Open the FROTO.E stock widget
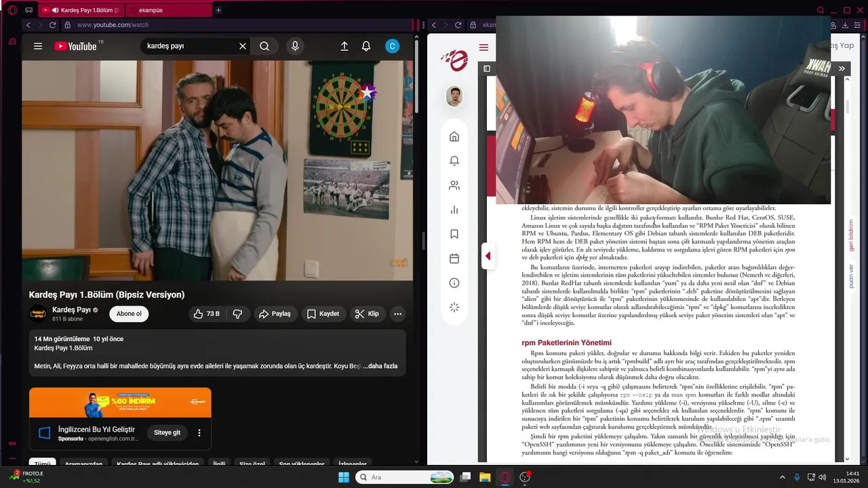The width and height of the screenshot is (868, 488). click(27, 476)
